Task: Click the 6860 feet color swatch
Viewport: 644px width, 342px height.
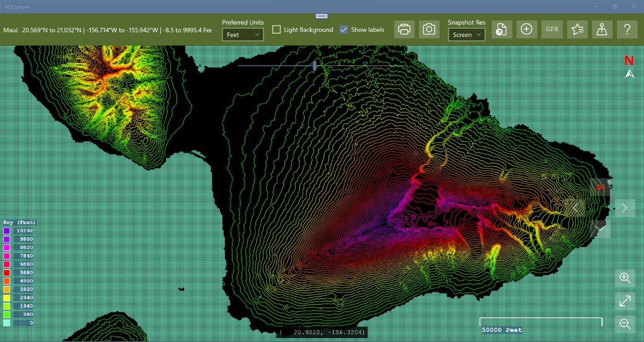Action: click(7, 264)
